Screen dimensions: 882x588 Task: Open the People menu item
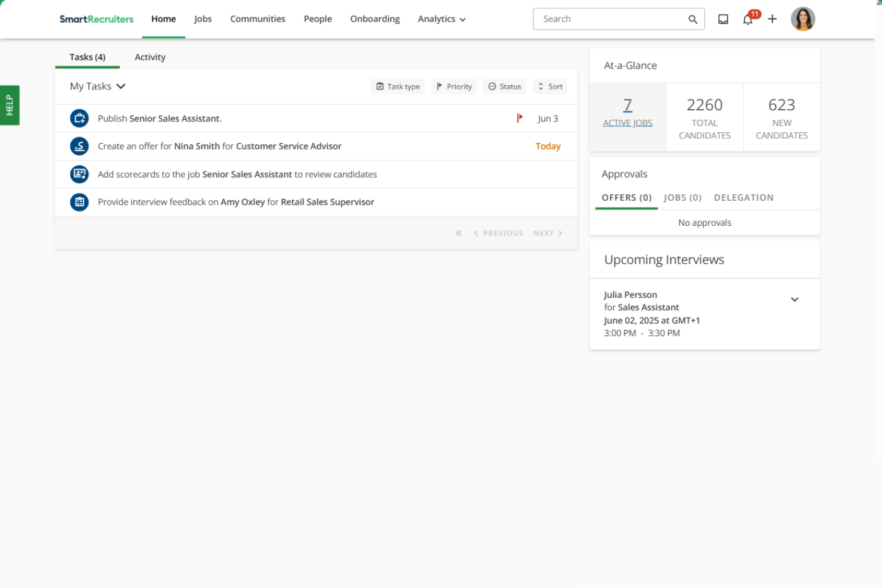pyautogui.click(x=318, y=19)
